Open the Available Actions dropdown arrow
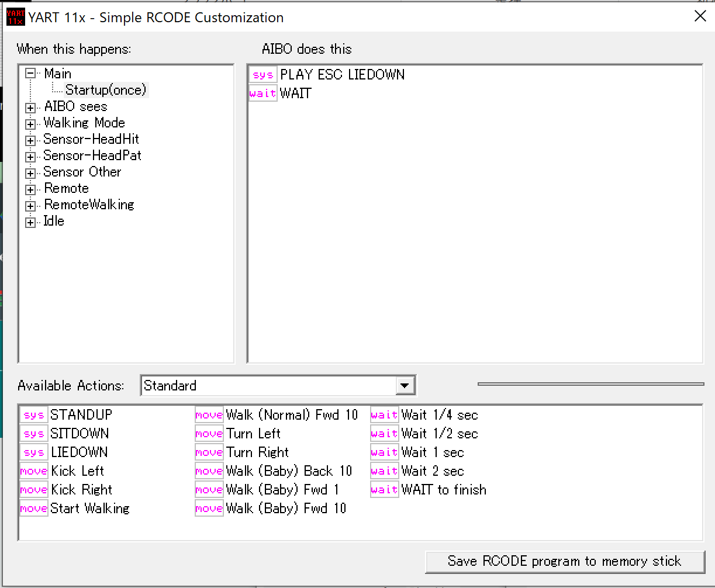The width and height of the screenshot is (715, 588). pos(405,386)
